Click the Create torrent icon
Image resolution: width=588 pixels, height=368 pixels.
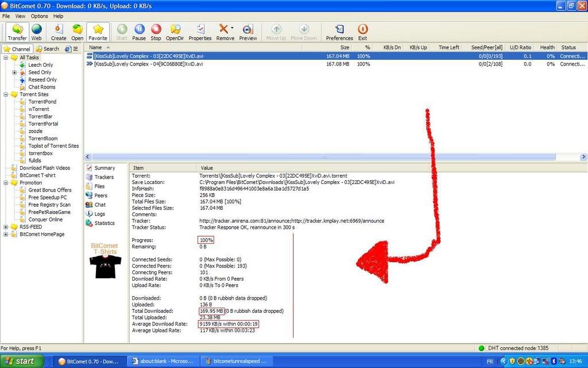click(59, 32)
